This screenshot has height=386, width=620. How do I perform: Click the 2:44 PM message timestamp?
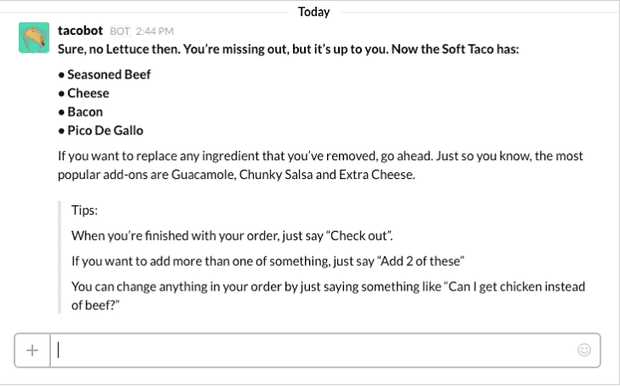click(155, 31)
